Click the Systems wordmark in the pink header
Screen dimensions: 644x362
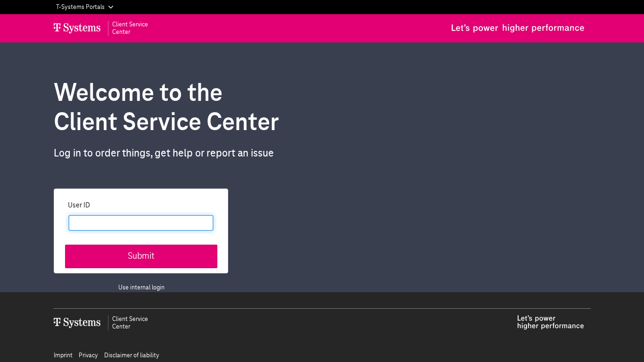click(x=82, y=28)
